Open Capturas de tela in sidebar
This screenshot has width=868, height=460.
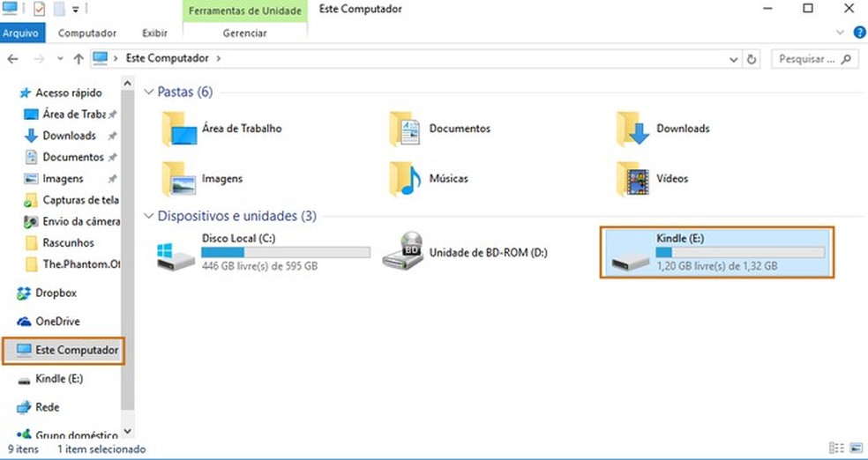pyautogui.click(x=72, y=200)
